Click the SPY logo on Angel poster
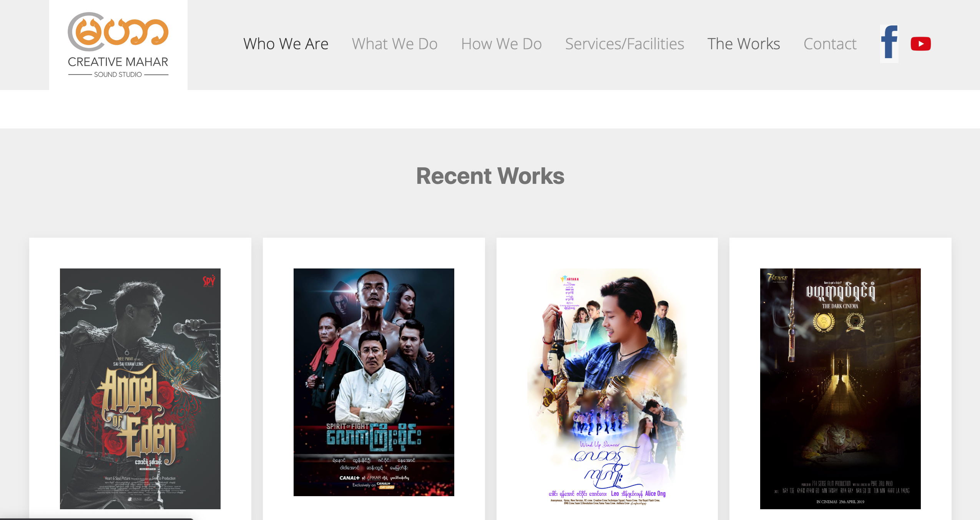Viewport: 980px width, 520px height. (209, 281)
